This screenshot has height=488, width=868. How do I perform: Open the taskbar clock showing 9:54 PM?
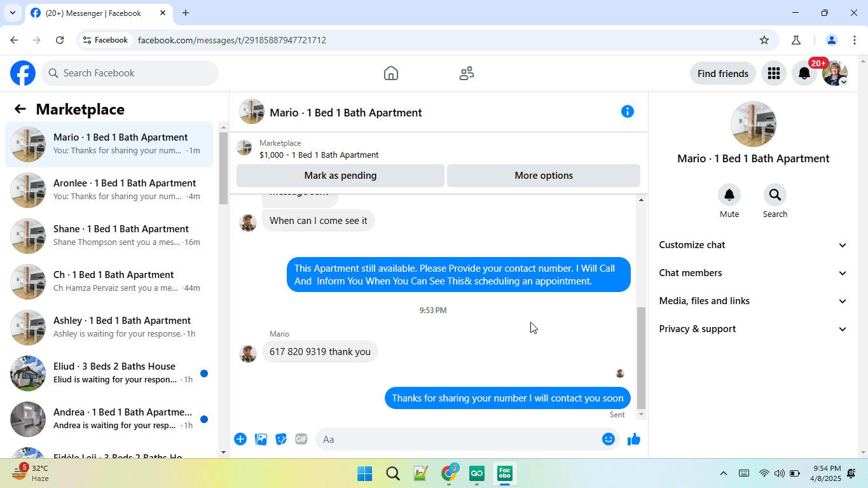coord(827,473)
